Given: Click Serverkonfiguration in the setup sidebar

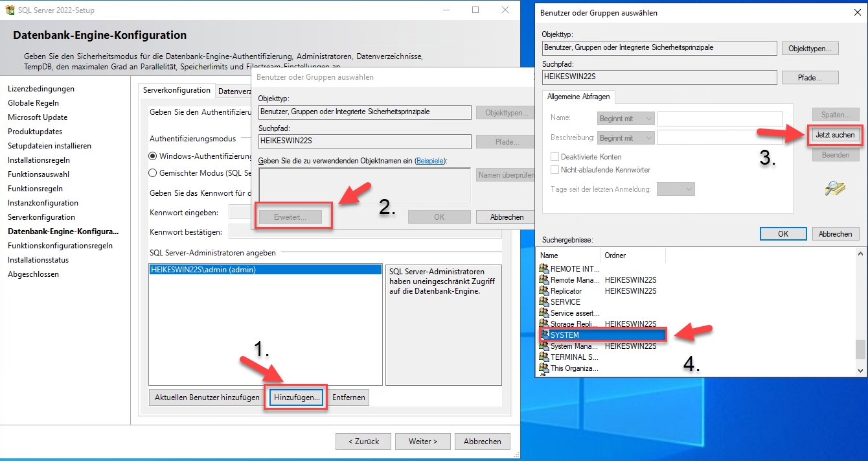Looking at the screenshot, I should 41,217.
